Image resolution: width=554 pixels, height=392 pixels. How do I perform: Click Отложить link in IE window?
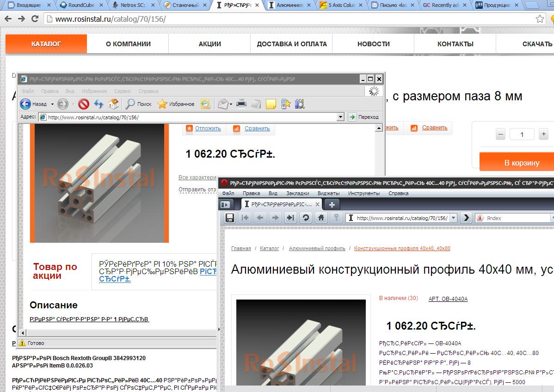(x=208, y=129)
